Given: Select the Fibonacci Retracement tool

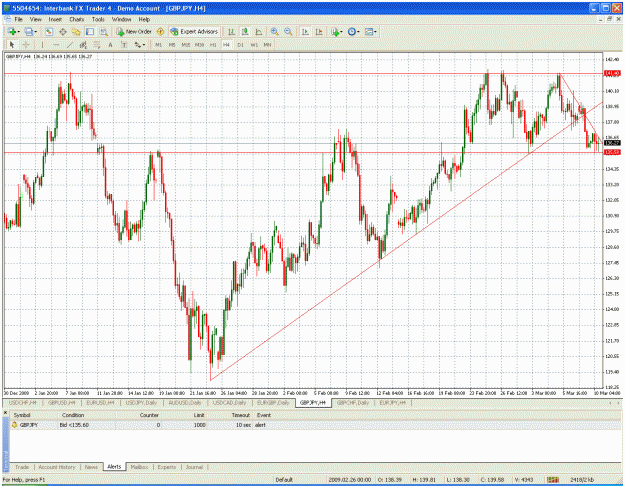Looking at the screenshot, I should click(x=96, y=45).
